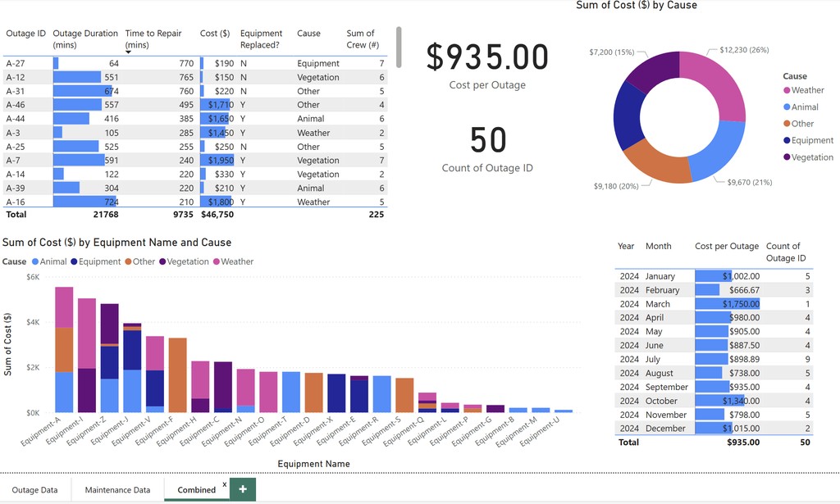The height and width of the screenshot is (504, 840).
Task: Select Vegetation in donut chart legend
Action: pos(808,157)
